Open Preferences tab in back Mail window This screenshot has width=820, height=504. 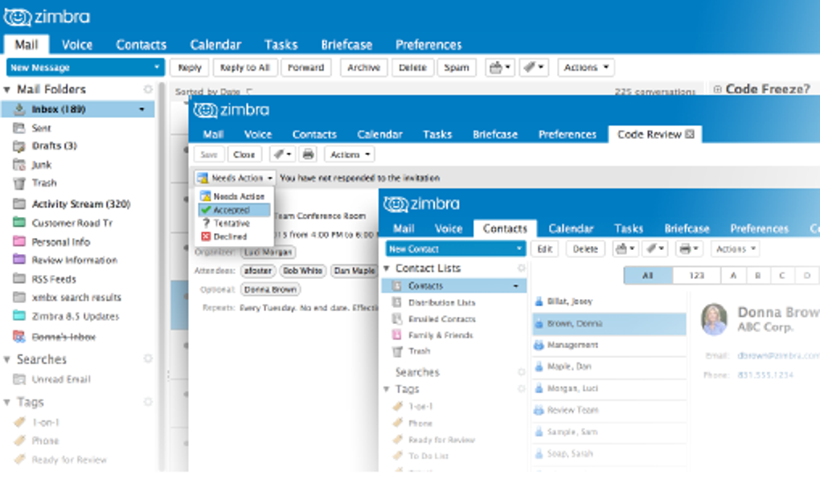pos(428,45)
